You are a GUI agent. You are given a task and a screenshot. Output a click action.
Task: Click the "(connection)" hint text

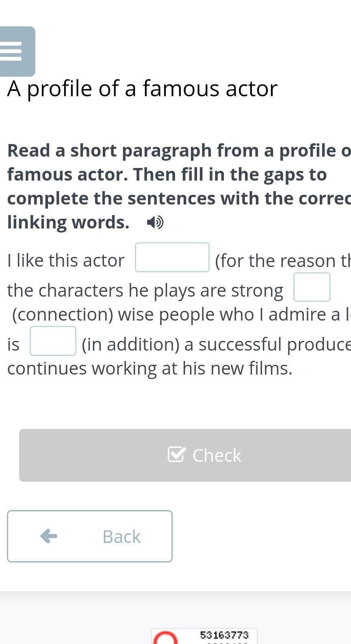pos(63,314)
